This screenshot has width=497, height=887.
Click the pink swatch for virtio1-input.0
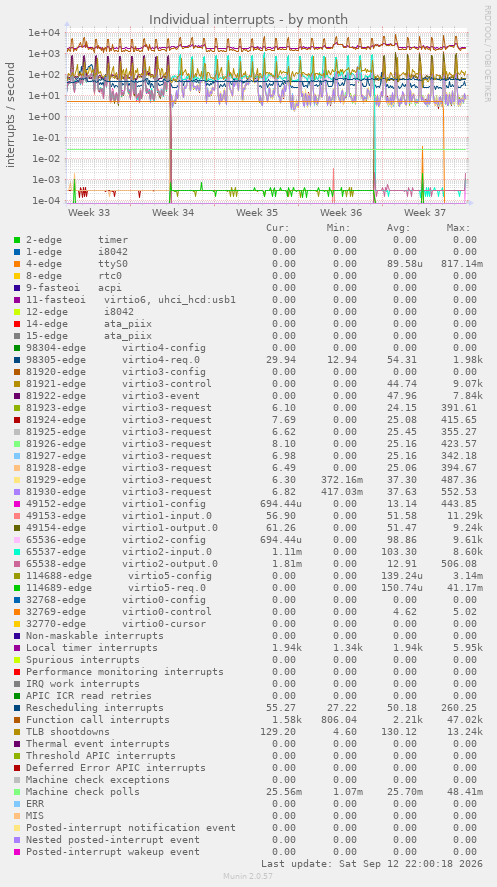[18, 515]
